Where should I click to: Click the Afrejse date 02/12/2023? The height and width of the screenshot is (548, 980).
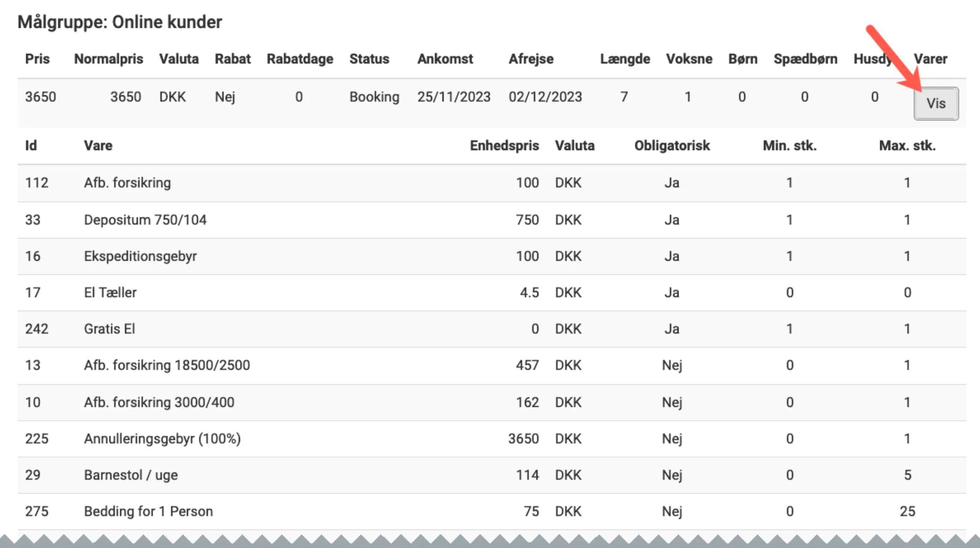pyautogui.click(x=545, y=97)
